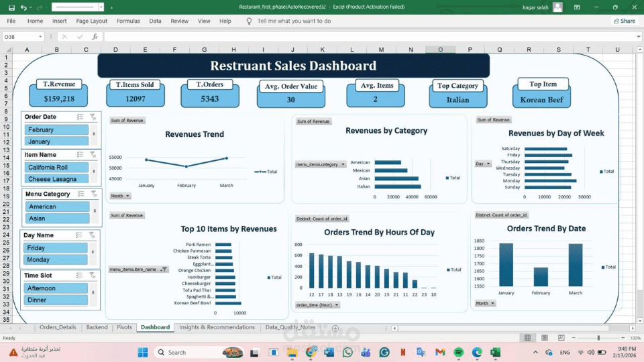Select the Dinner time slot
644x362 pixels.
[56, 300]
